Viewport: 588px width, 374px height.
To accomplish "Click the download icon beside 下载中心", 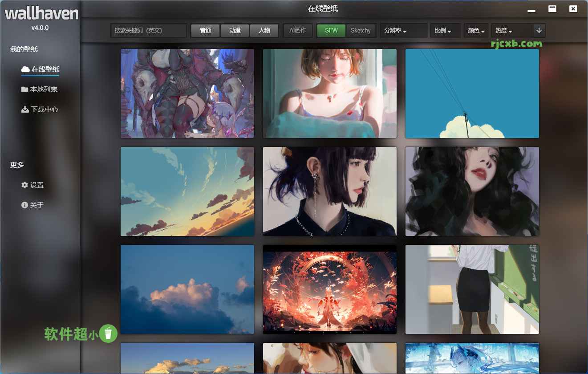I will [x=25, y=109].
